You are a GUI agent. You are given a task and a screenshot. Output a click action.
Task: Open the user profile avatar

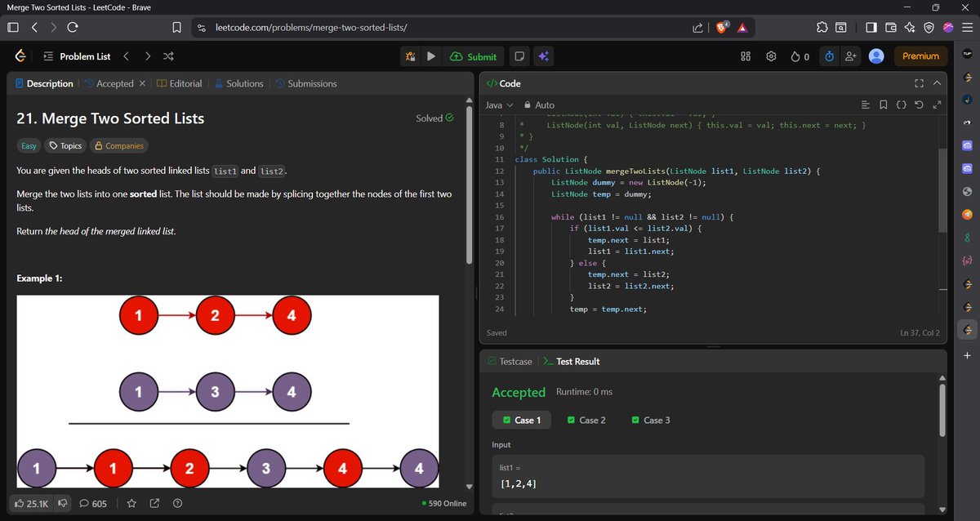click(876, 56)
